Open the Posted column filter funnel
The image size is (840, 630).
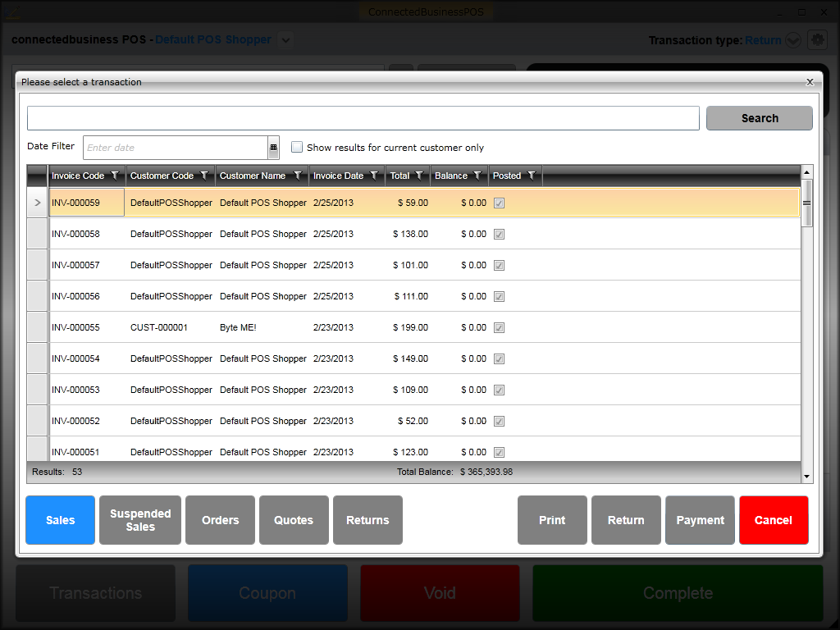click(532, 176)
